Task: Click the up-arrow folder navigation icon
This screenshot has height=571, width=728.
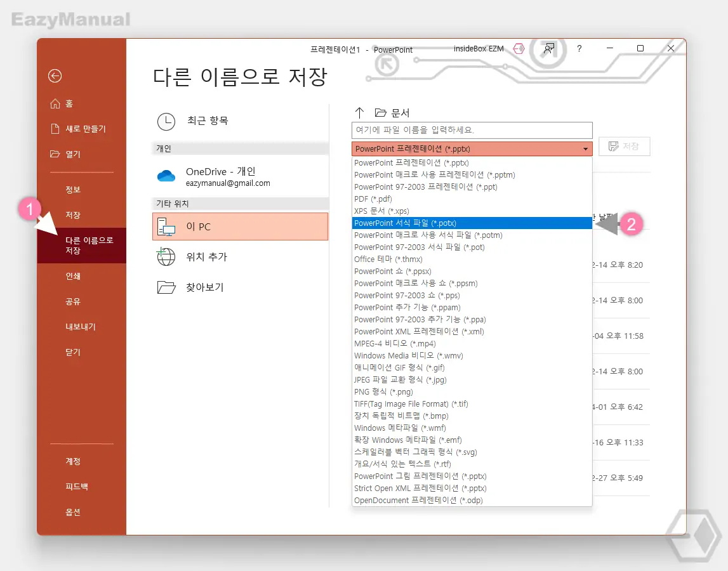Action: 360,113
